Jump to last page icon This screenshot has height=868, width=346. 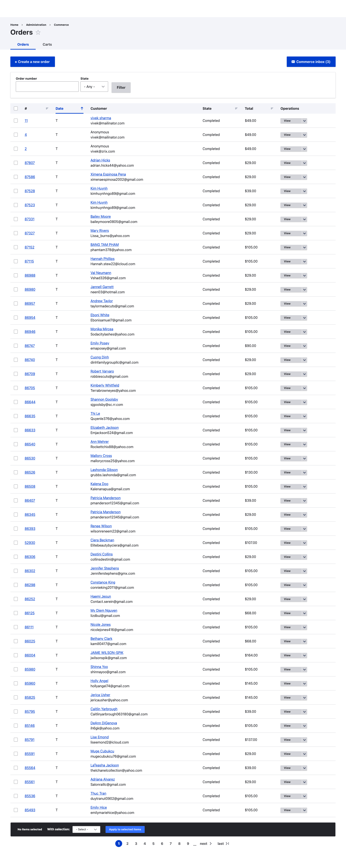pyautogui.click(x=227, y=843)
